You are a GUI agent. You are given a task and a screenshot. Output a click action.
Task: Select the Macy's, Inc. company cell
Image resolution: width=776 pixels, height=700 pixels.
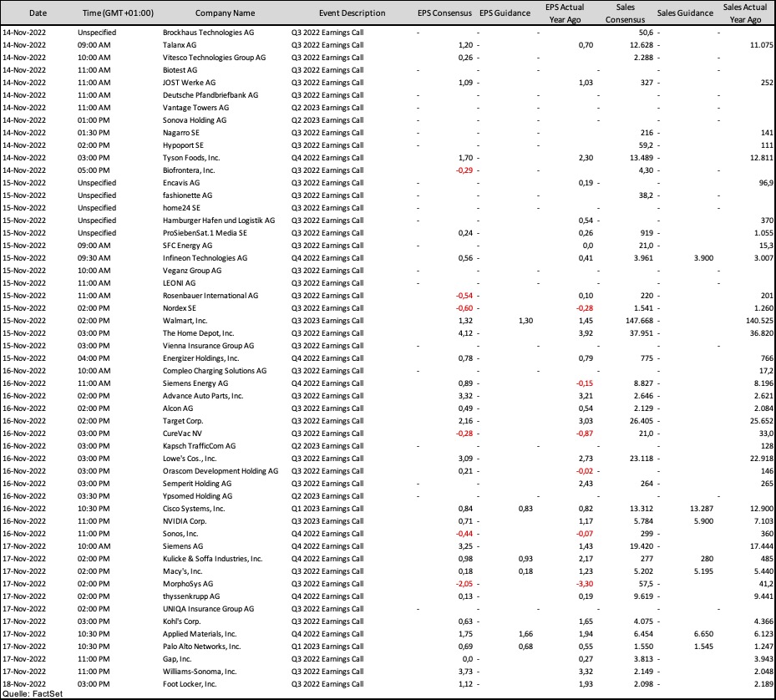183,572
